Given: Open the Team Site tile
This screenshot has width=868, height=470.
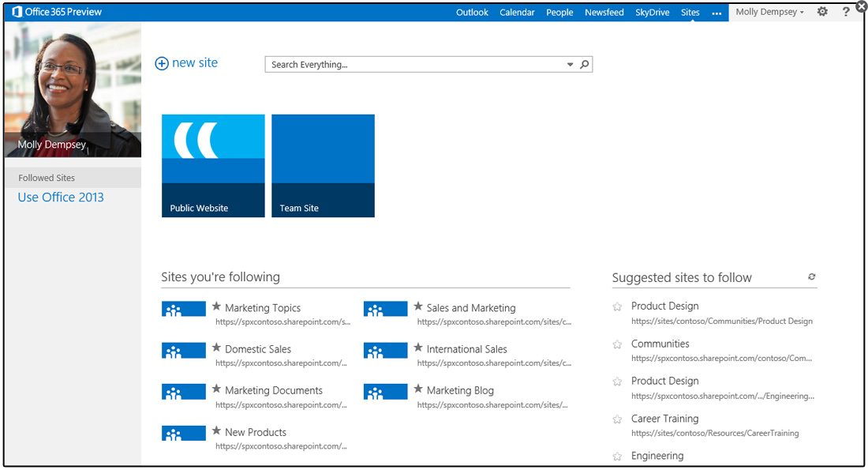Looking at the screenshot, I should coord(323,166).
